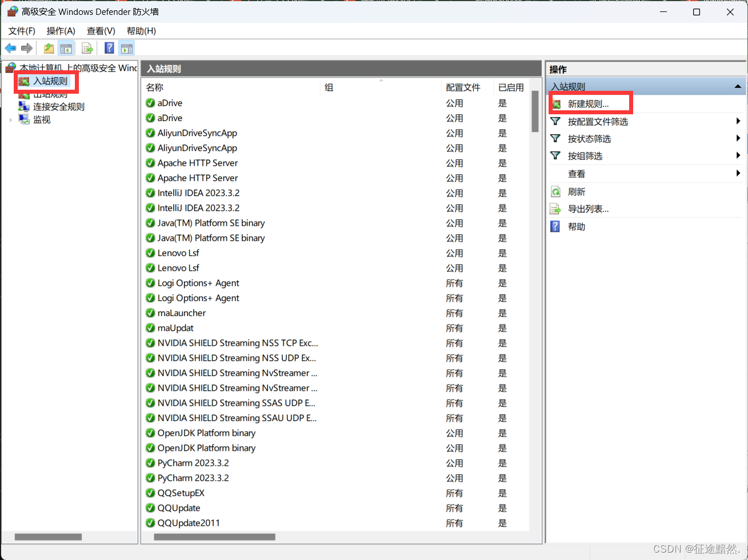
Task: Click the gray Forward arrow in toolbar
Action: [x=26, y=48]
